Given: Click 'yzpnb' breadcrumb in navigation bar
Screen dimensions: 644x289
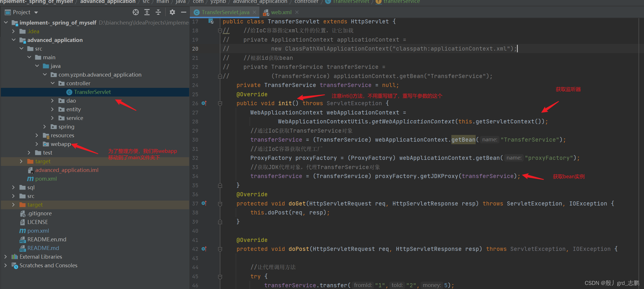Looking at the screenshot, I should [x=218, y=2].
